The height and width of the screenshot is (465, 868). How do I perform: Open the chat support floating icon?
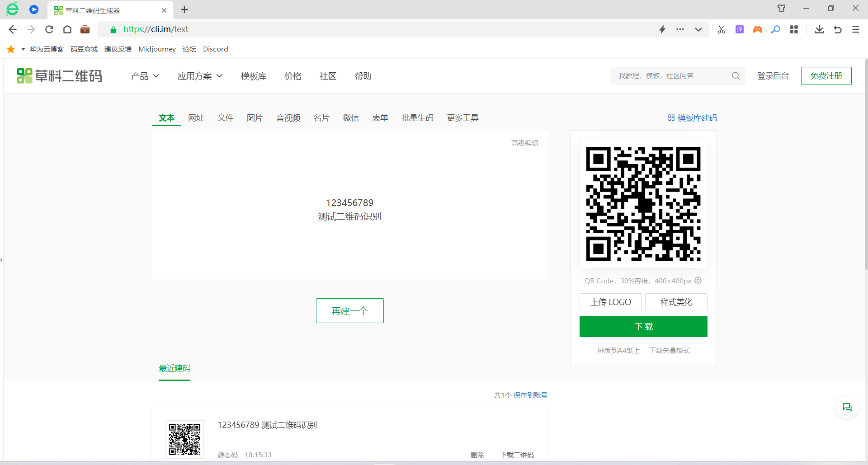(x=847, y=407)
